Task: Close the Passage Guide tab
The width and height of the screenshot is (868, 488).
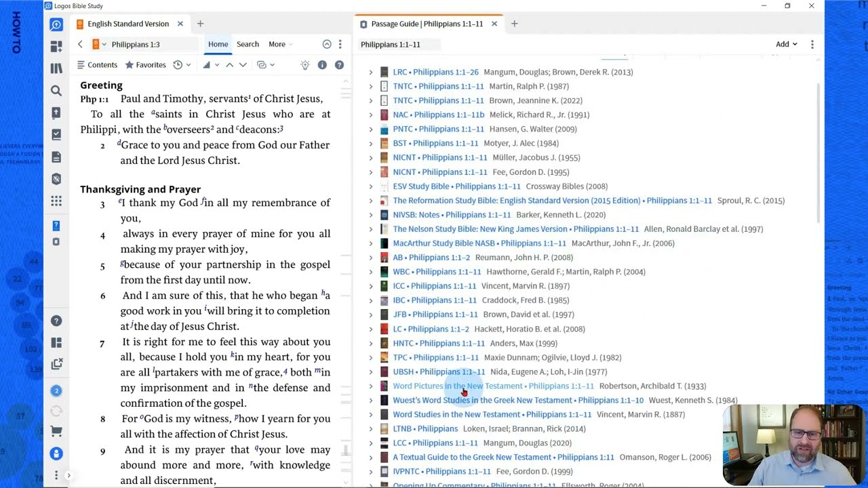Action: 494,24
